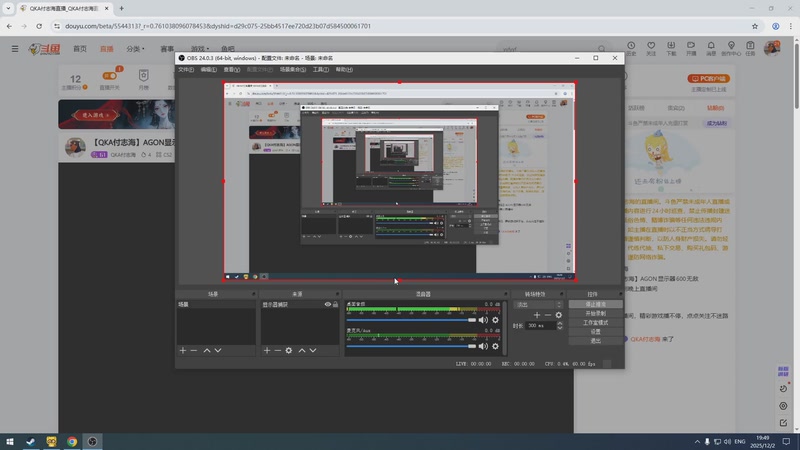Image resolution: width=800 pixels, height=450 pixels.
Task: Toggle the Douyu 直播开关 switch
Action: (110, 76)
